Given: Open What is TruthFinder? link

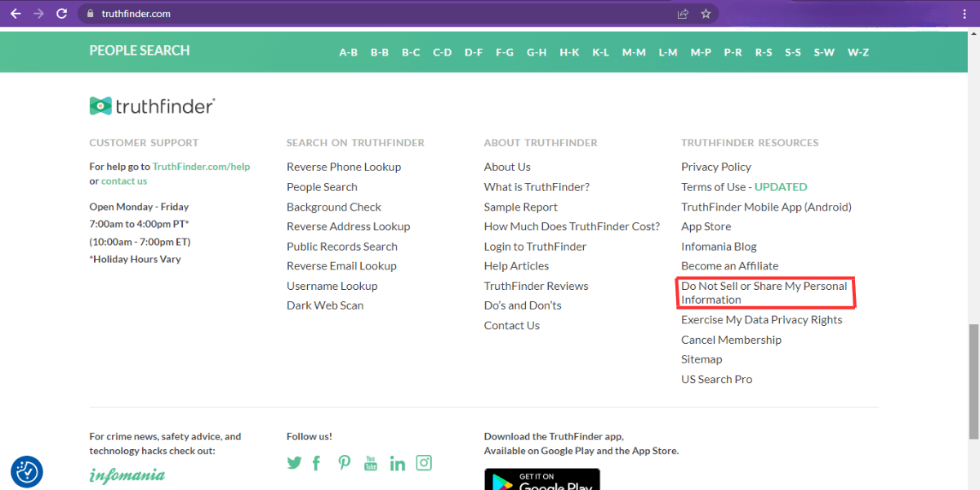Looking at the screenshot, I should pyautogui.click(x=537, y=187).
